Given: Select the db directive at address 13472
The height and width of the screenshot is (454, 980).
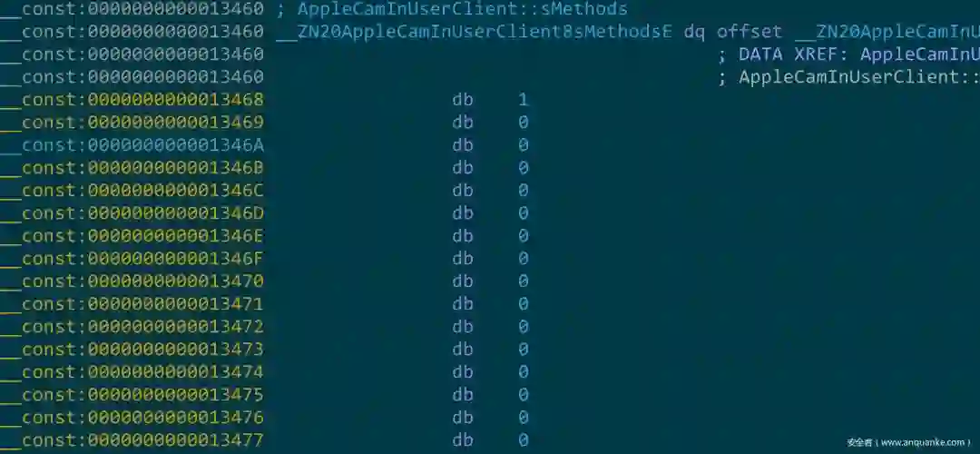Looking at the screenshot, I should pyautogui.click(x=463, y=327).
